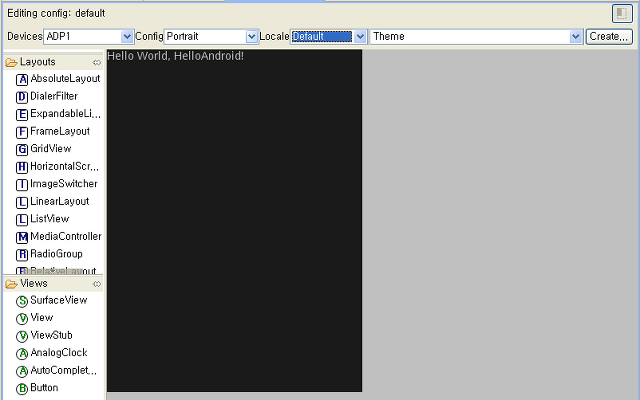Collapse the Views palette section
640x400 pixels.
[53, 283]
